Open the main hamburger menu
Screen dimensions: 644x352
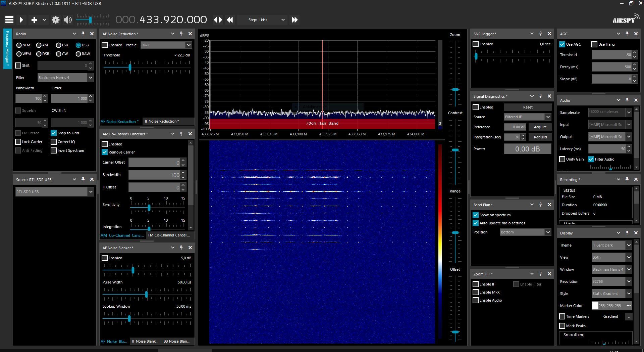[9, 20]
